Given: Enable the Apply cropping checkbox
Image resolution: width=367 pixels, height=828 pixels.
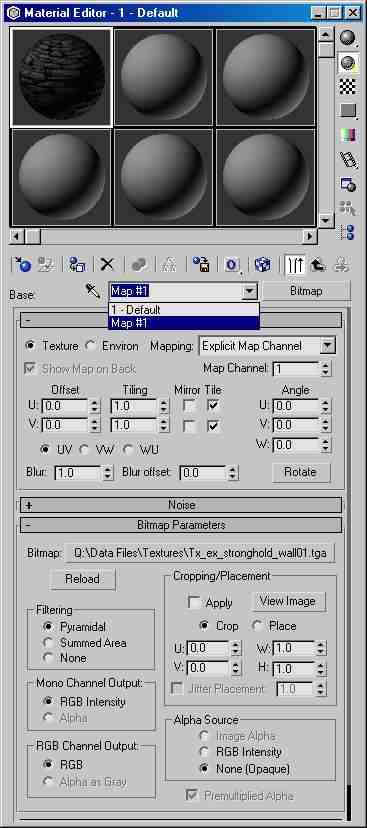Looking at the screenshot, I should (194, 603).
